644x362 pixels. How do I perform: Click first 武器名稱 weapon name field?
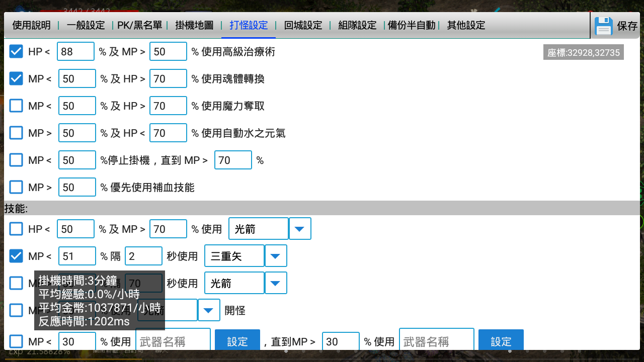tap(173, 339)
